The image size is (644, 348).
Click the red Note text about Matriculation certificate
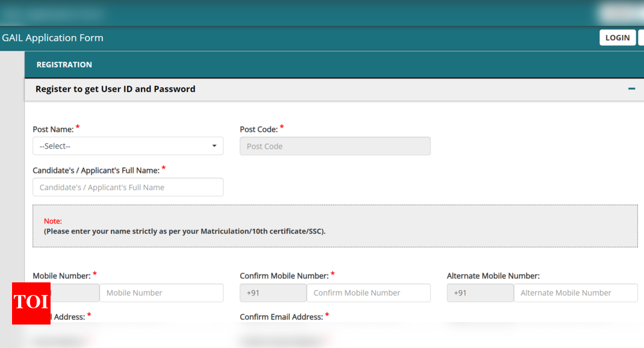coord(53,221)
